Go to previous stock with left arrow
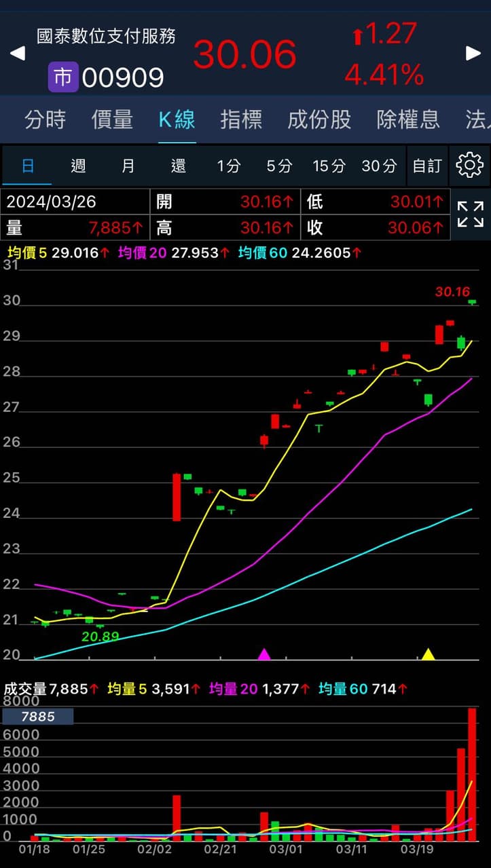The image size is (491, 868). 18,54
